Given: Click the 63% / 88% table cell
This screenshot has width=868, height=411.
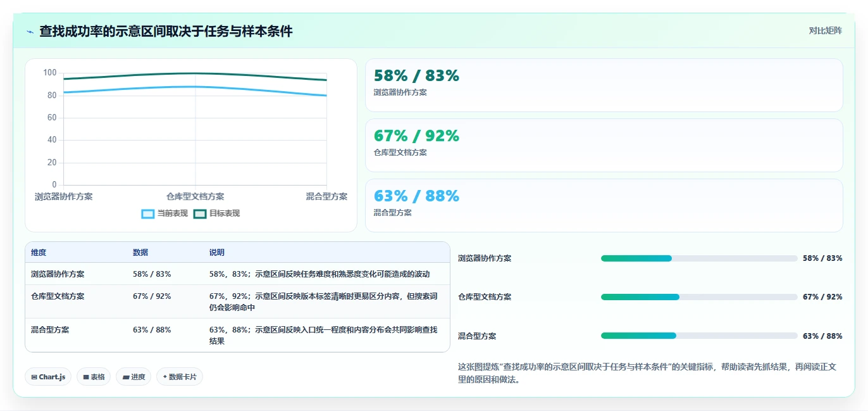Looking at the screenshot, I should tap(152, 329).
